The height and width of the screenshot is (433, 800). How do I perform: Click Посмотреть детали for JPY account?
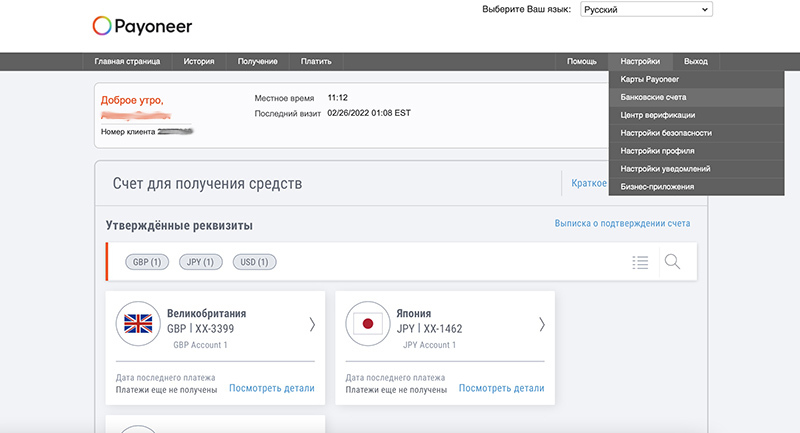pos(502,388)
